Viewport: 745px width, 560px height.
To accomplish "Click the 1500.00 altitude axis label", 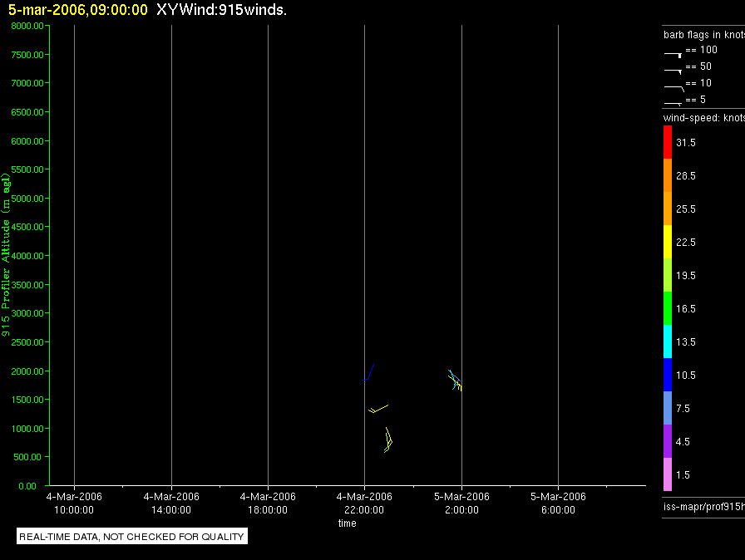I will pos(27,400).
